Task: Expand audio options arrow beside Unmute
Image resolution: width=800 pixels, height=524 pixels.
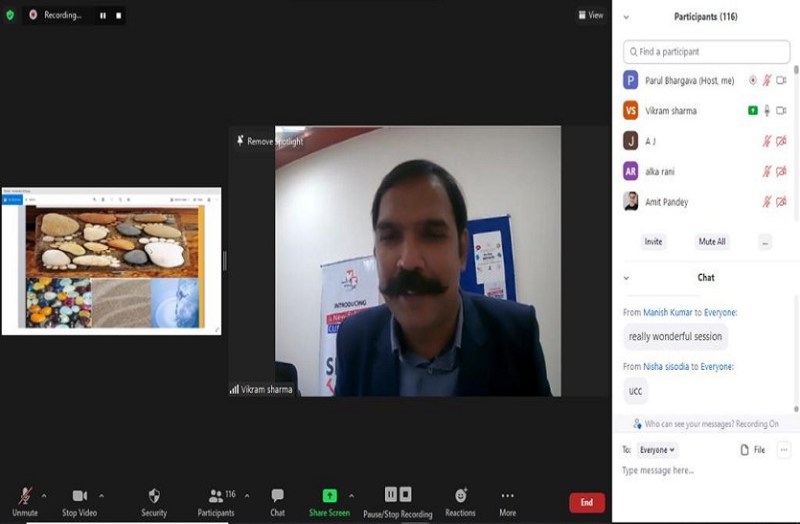Action: coord(44,495)
